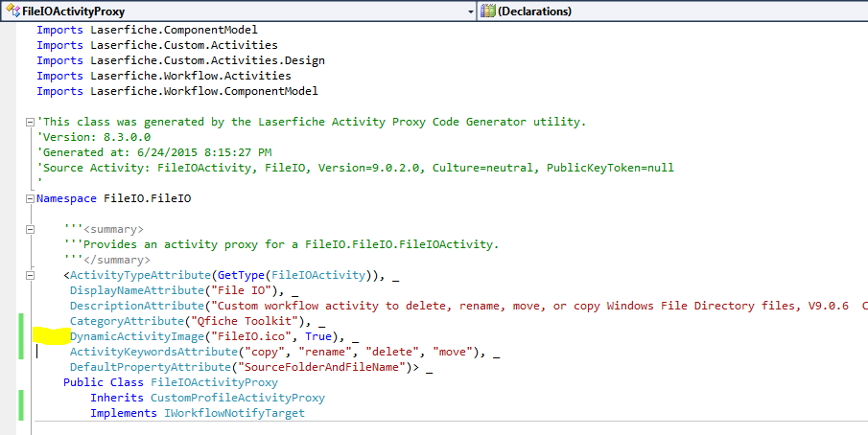Collapse the Namespace FileIO.FileIO block
The width and height of the screenshot is (868, 435).
(x=31, y=199)
